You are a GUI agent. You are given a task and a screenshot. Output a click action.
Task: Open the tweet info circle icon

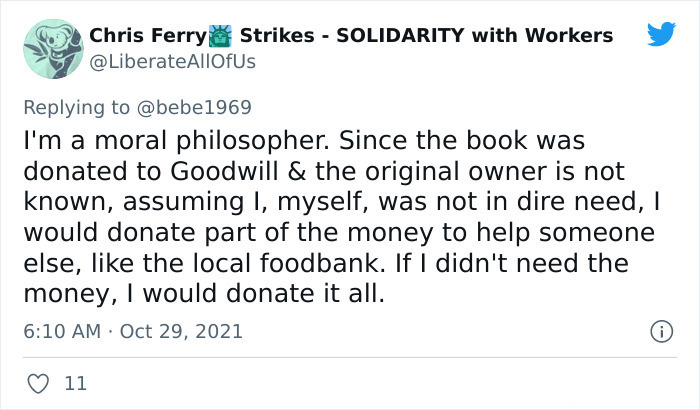click(660, 330)
